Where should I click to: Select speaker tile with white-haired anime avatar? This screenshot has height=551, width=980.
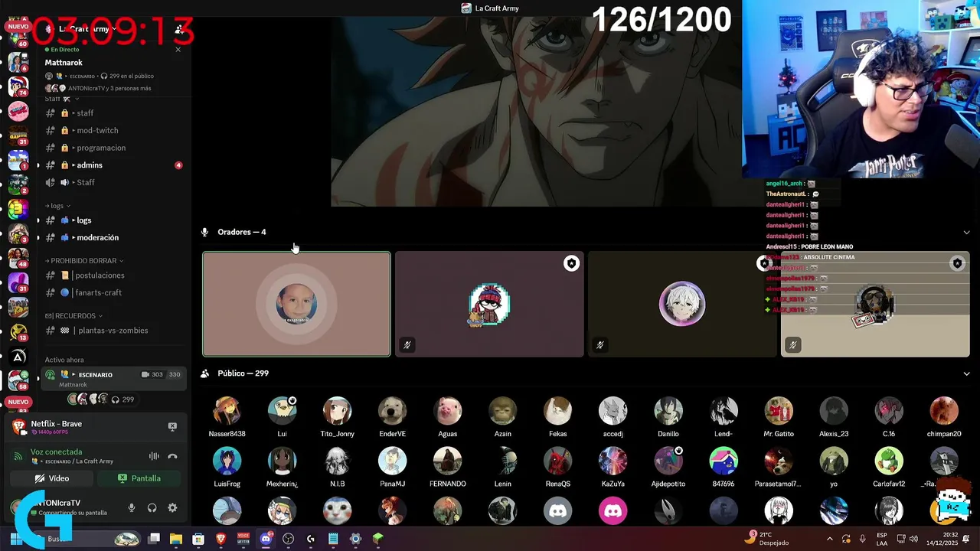(682, 304)
